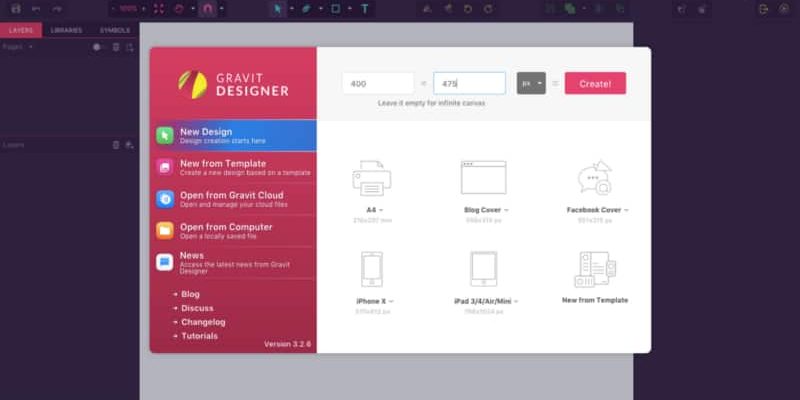
Task: Open the Changelog link
Action: (203, 322)
